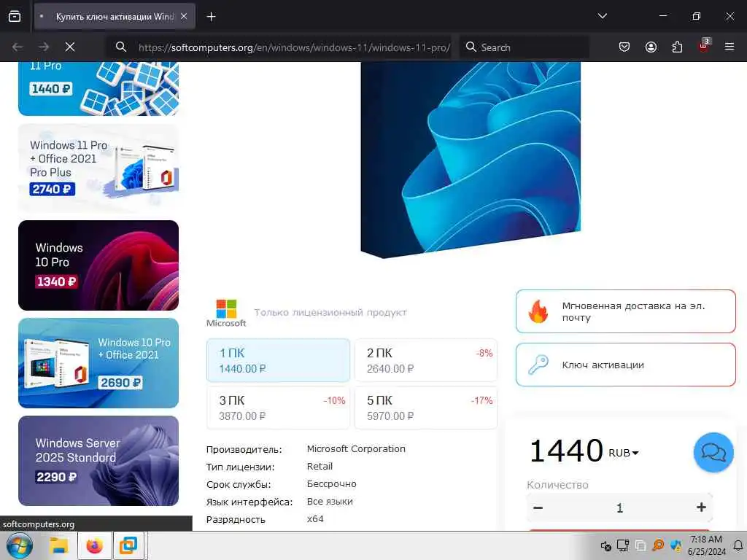Viewport: 747px width, 560px height.
Task: Save page to Pocket icon
Action: point(624,47)
